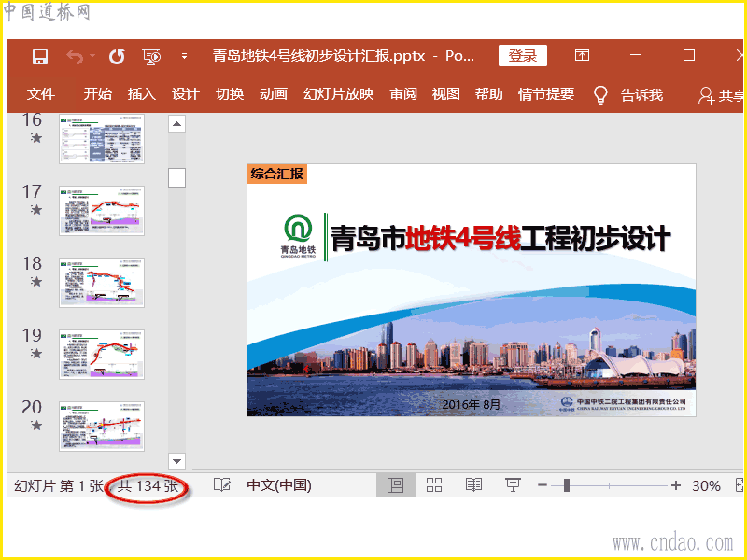Switch to Normal view icon
This screenshot has height=560, width=747.
coord(395,485)
